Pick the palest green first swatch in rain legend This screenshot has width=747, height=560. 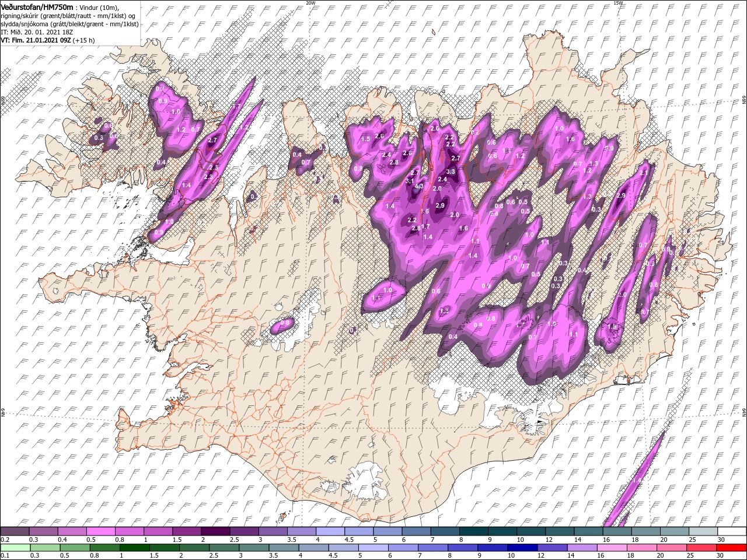(x=15, y=547)
